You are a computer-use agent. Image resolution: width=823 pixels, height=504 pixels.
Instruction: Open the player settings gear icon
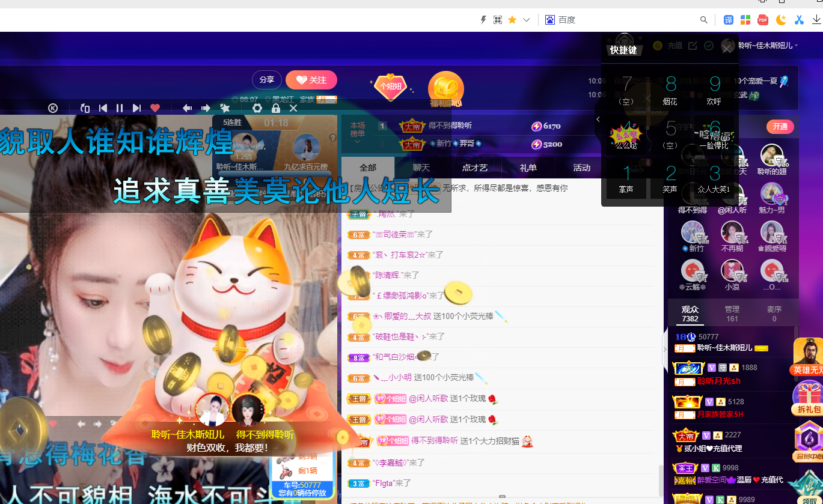(x=257, y=108)
